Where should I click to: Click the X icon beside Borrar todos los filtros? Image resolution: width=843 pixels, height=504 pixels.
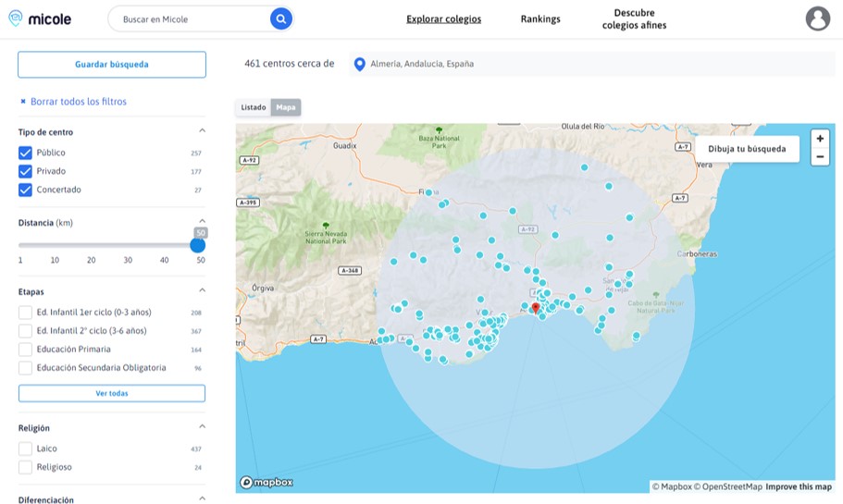[23, 101]
